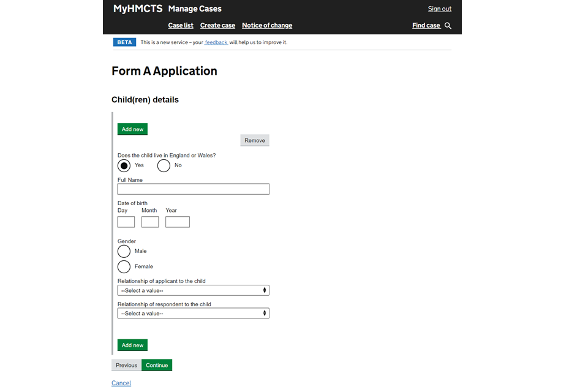
Task: Click the Find case link
Action: [x=426, y=26]
